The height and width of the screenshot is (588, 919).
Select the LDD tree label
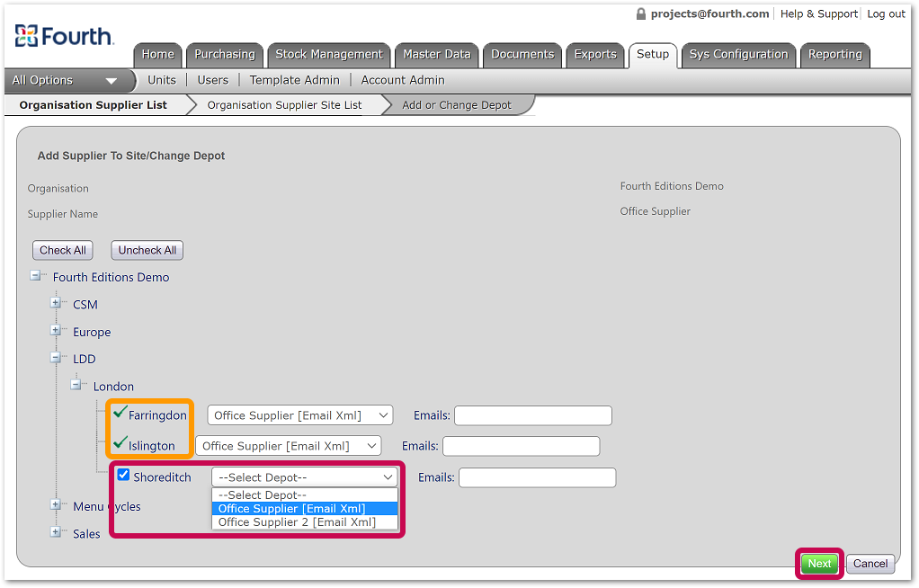(x=84, y=360)
